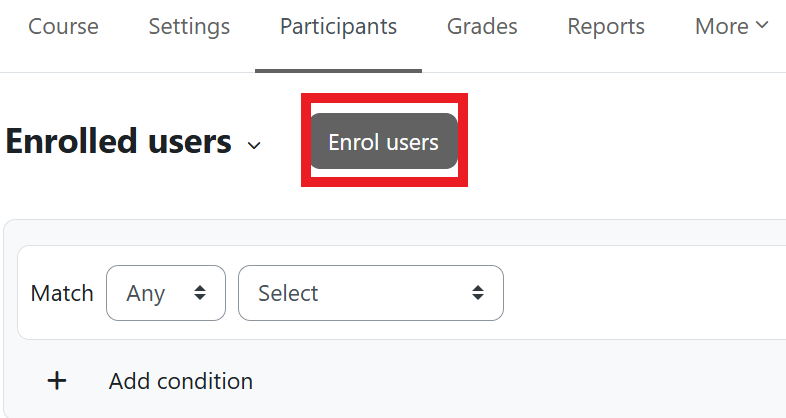The width and height of the screenshot is (786, 418).
Task: Click the up-down arrows in the Select box
Action: click(x=478, y=293)
